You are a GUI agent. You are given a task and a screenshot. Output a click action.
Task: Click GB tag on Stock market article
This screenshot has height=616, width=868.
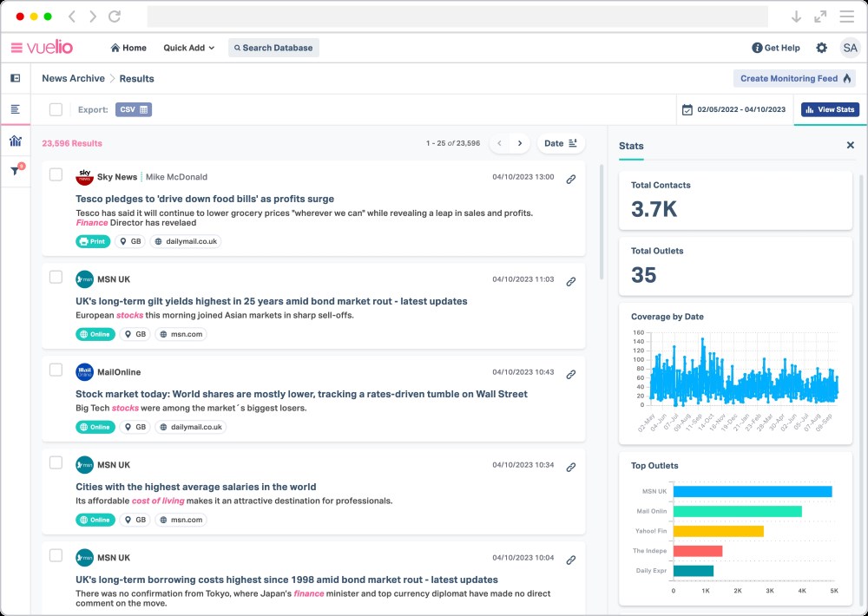click(135, 427)
